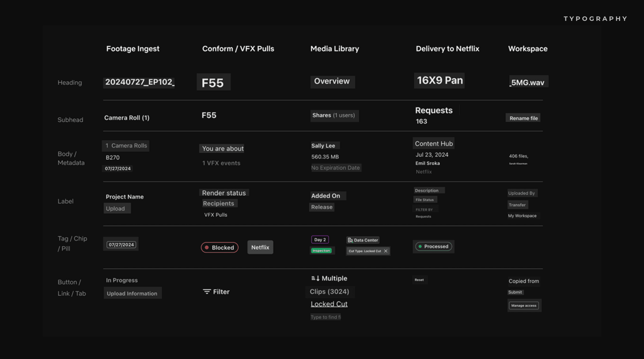
Task: Click the Type to find input field
Action: [x=325, y=317]
